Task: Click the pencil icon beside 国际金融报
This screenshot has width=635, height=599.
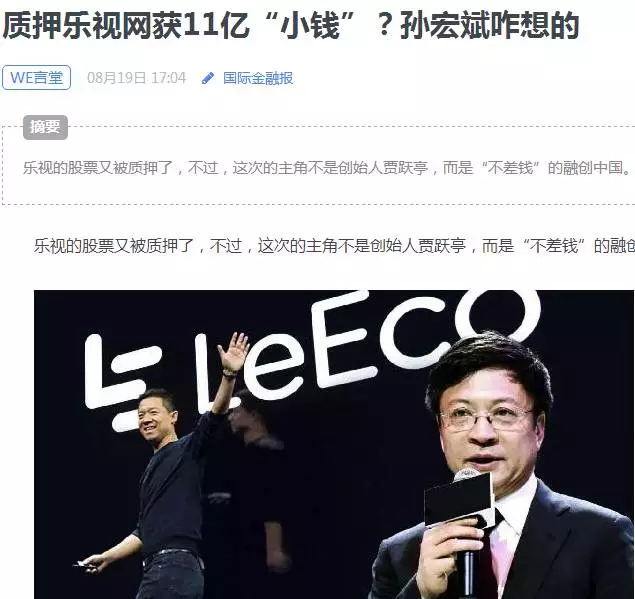Action: tap(208, 78)
